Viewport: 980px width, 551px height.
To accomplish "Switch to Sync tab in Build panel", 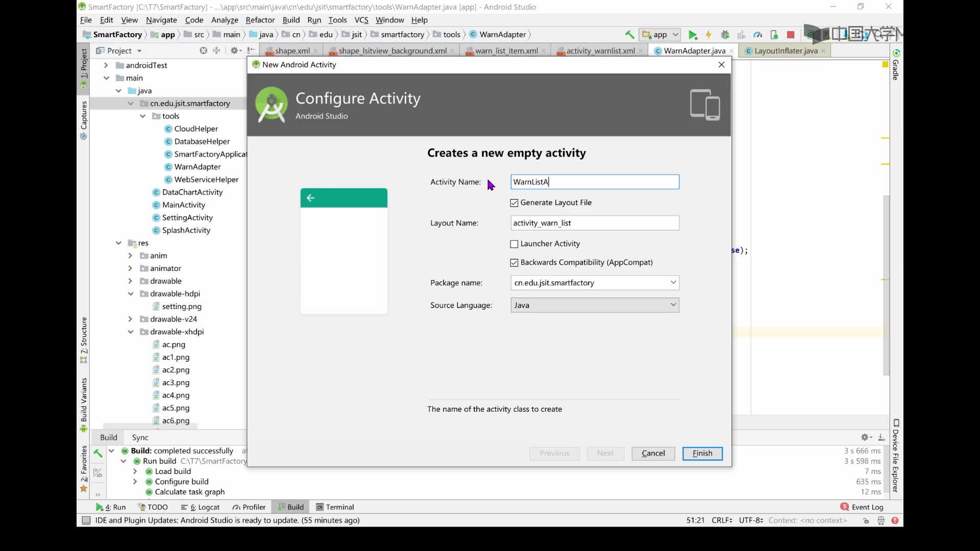I will click(140, 437).
